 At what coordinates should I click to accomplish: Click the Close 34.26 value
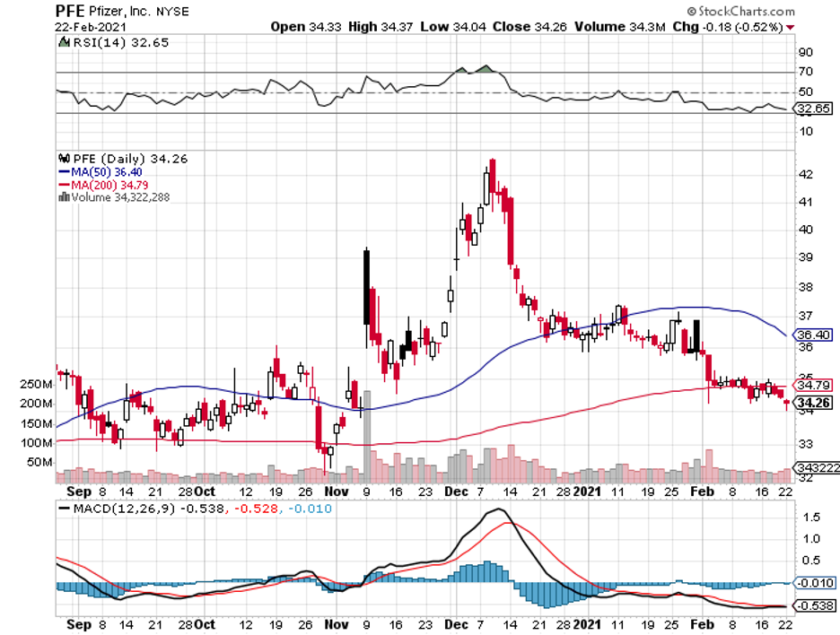click(x=529, y=27)
